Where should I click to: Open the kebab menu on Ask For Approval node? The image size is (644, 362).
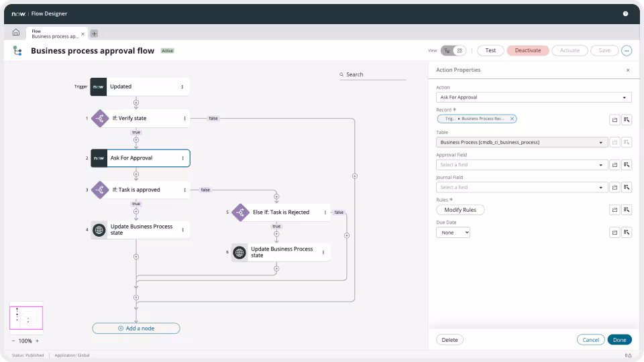tap(182, 158)
